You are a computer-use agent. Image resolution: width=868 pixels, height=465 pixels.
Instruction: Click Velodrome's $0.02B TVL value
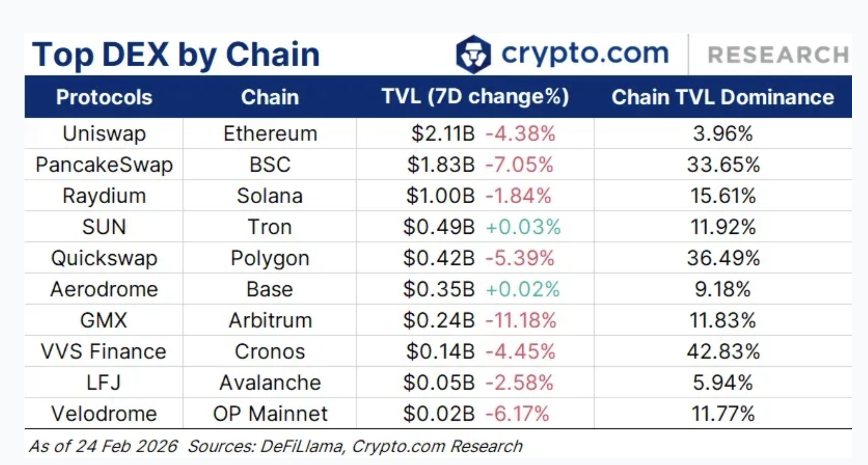click(439, 414)
